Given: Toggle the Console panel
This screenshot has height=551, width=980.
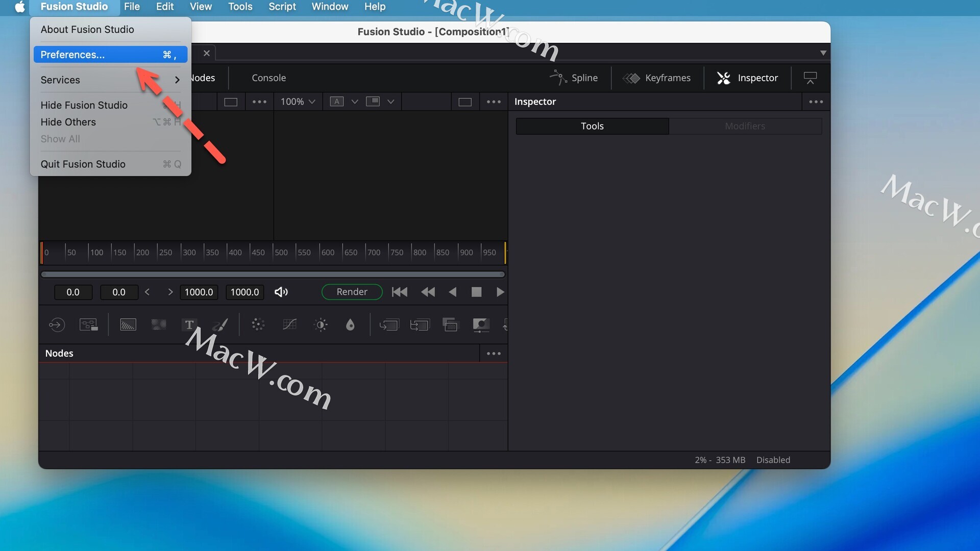Looking at the screenshot, I should [269, 78].
